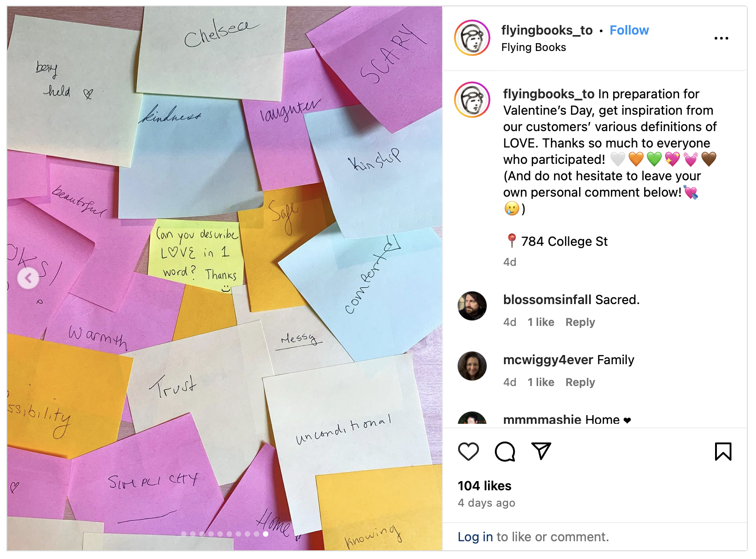Image resolution: width=756 pixels, height=559 pixels.
Task: Reply to blossomsinfall's Sacred comment
Action: coord(580,322)
